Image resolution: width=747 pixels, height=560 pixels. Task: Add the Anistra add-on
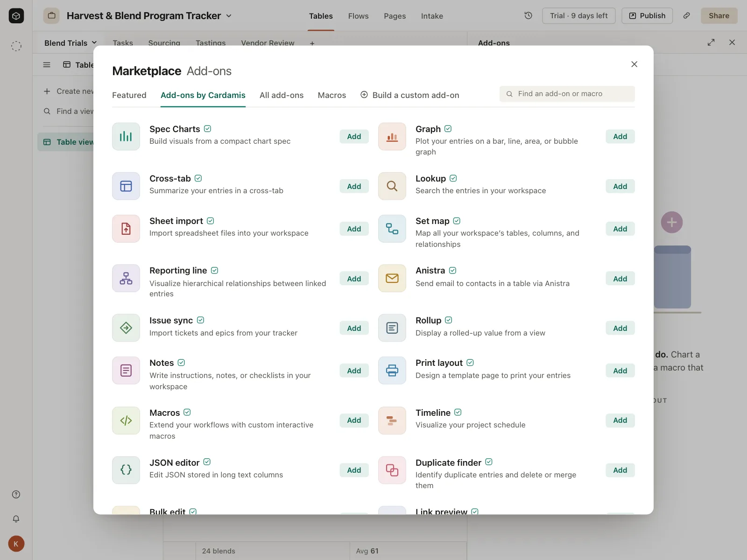click(x=620, y=279)
